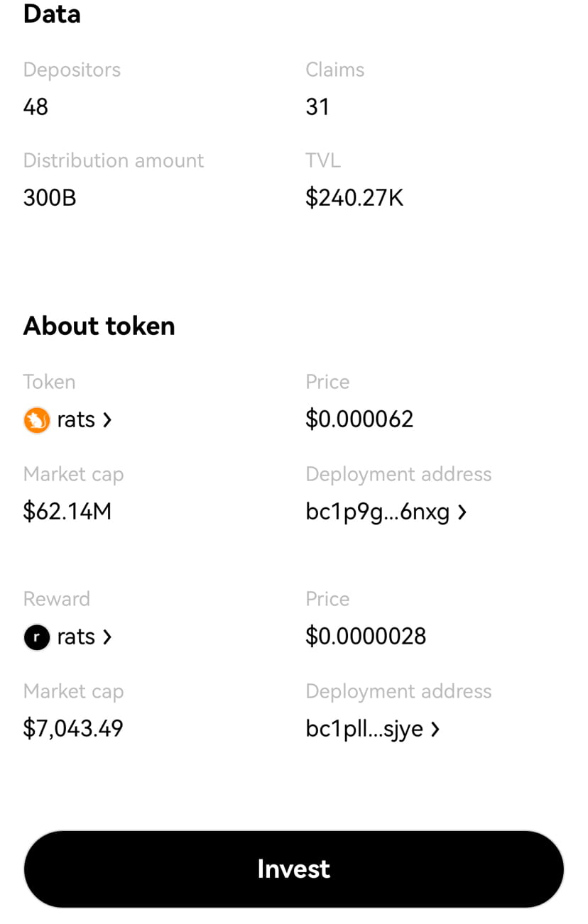
Task: Select the reward market cap $7,043.49
Action: [x=73, y=729]
